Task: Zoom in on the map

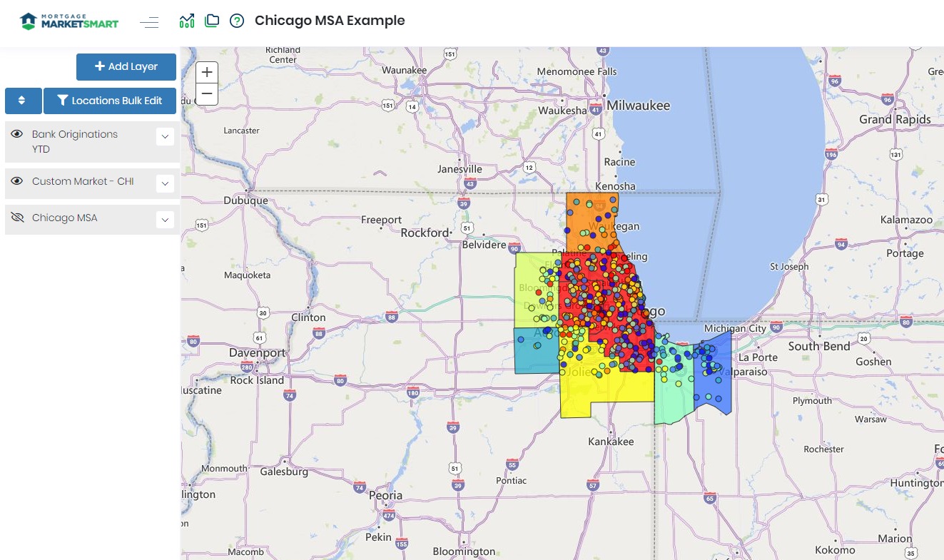Action: click(x=207, y=72)
